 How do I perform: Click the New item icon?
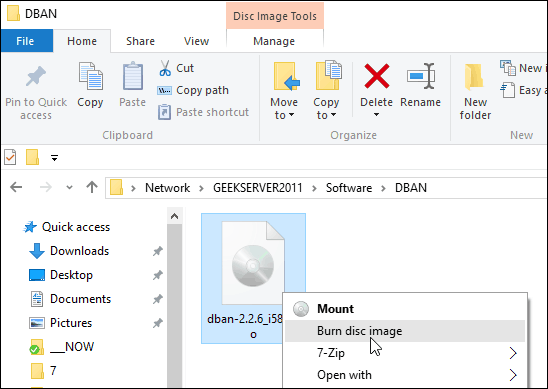[508, 68]
